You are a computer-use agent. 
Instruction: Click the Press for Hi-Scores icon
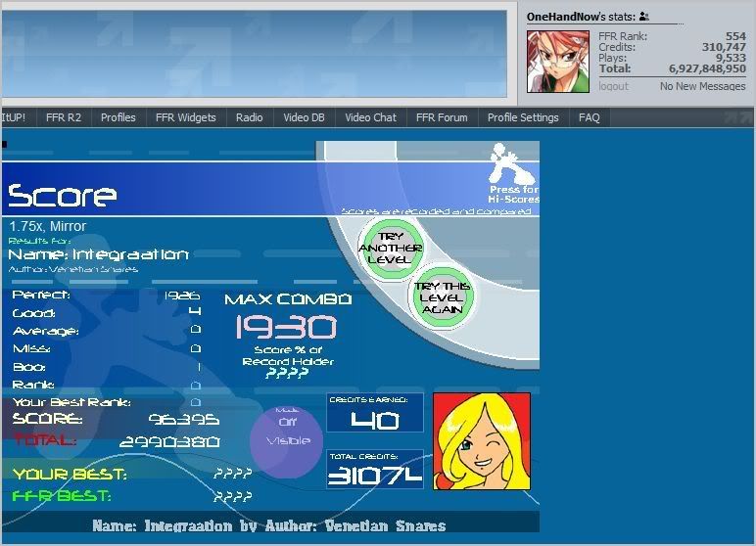click(513, 174)
